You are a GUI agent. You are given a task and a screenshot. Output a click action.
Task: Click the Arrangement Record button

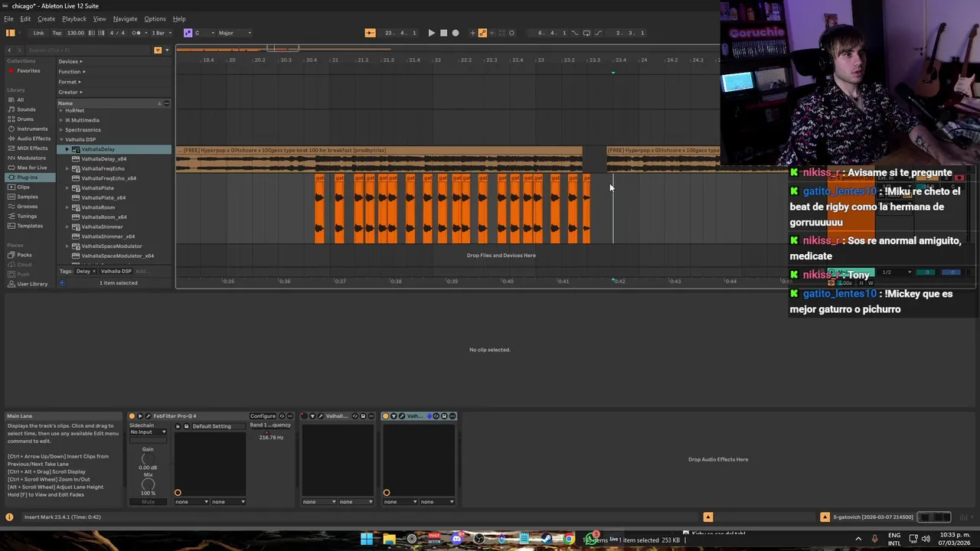pyautogui.click(x=456, y=33)
